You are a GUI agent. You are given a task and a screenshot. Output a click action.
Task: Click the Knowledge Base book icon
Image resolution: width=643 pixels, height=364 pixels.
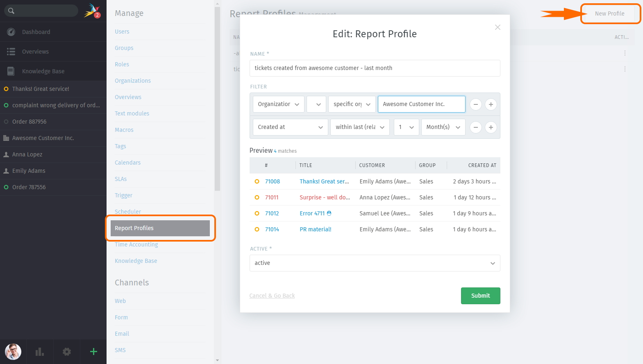(11, 71)
